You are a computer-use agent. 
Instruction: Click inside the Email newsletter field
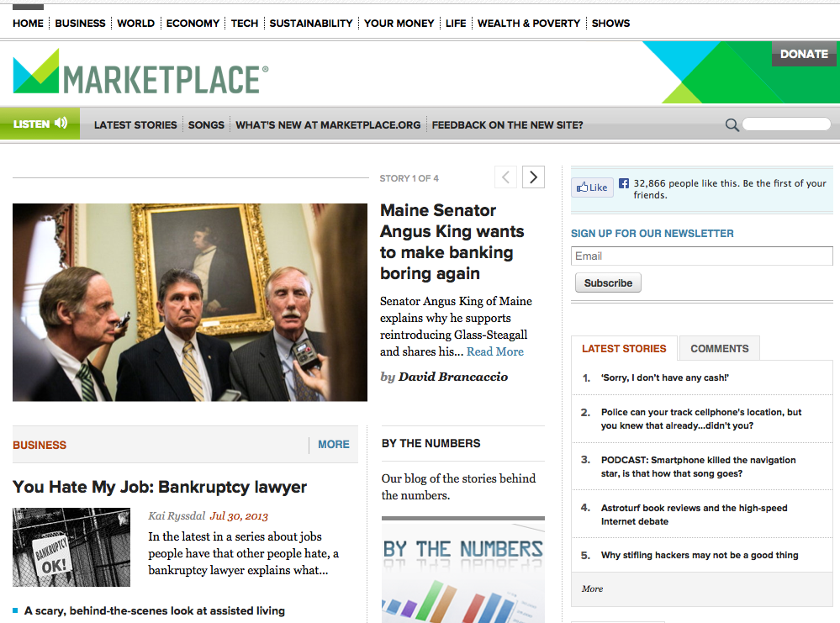coord(701,256)
